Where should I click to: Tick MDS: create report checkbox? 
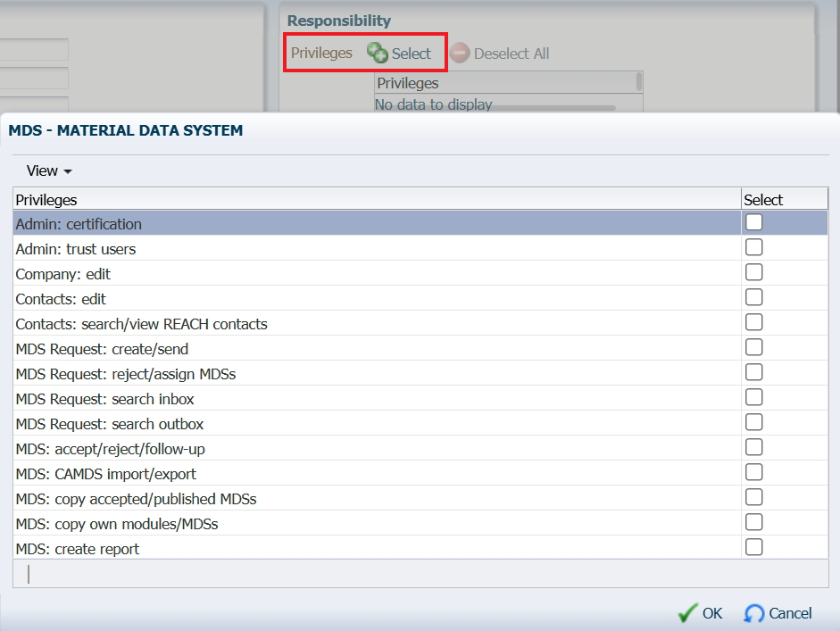tap(754, 547)
